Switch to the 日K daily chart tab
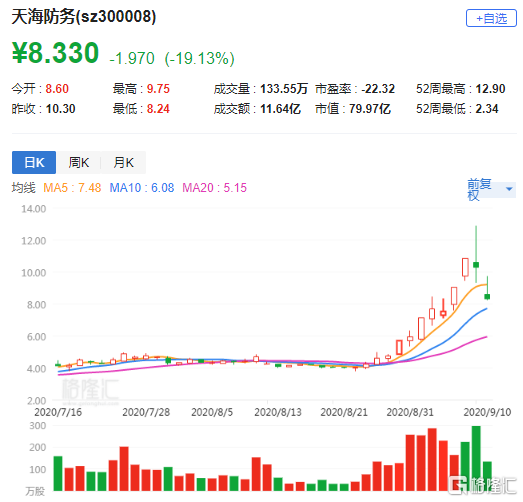Viewport: 523px width, 502px height. (34, 162)
